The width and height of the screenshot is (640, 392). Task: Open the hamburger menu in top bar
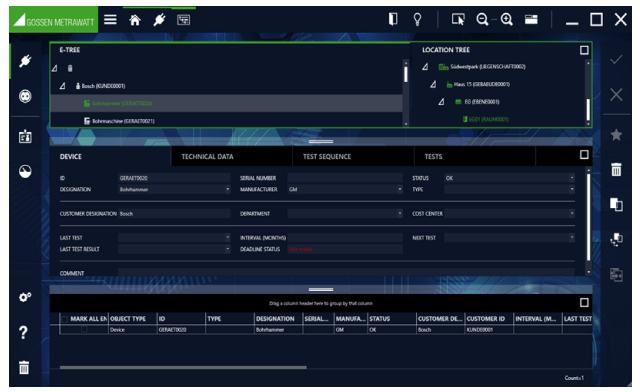(110, 20)
